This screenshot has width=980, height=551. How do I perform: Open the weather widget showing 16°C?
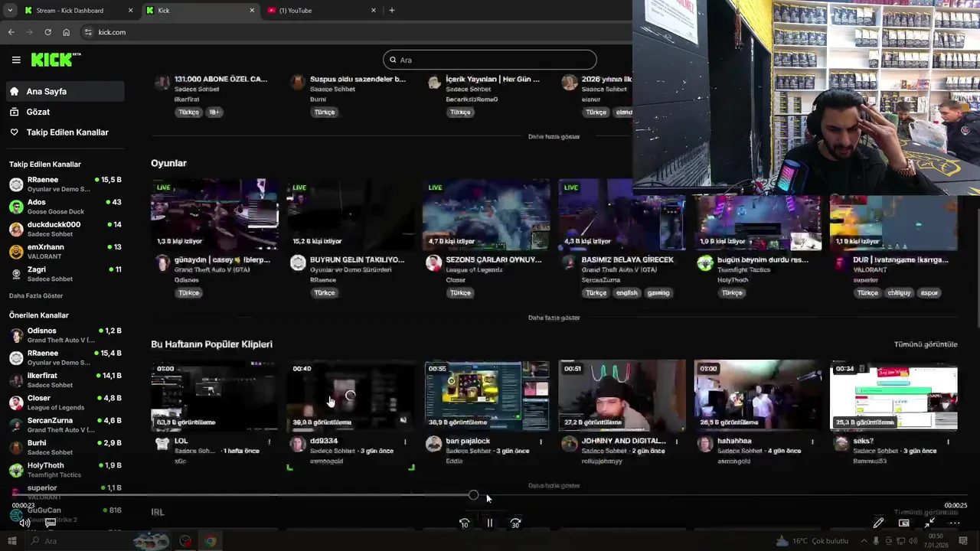813,541
